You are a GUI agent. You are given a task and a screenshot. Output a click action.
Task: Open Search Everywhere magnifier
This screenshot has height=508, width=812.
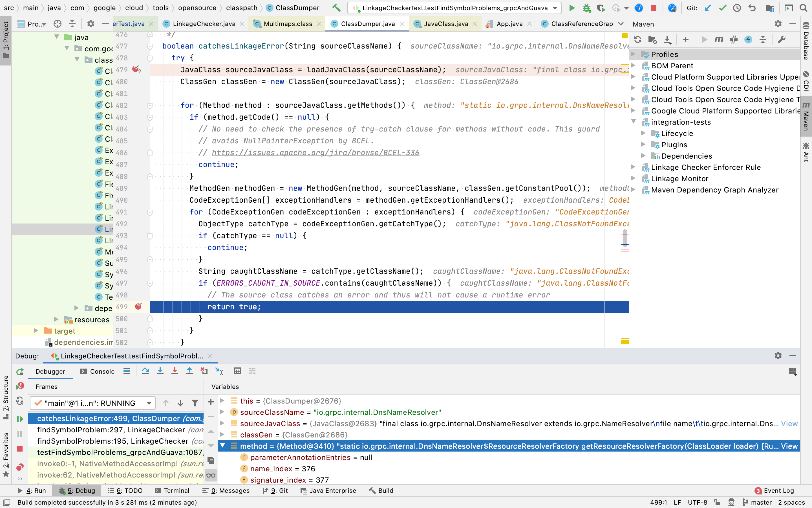pos(803,8)
